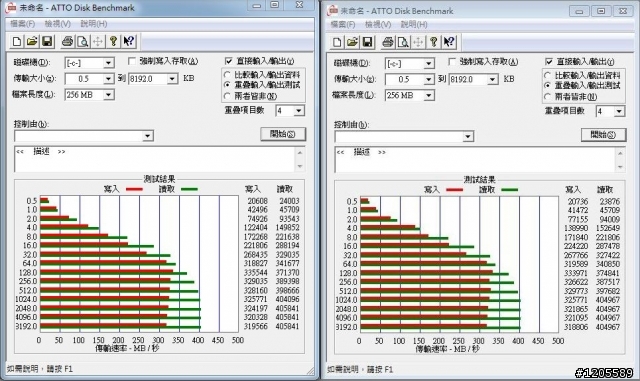Click 開始 button in left window
Image resolution: width=640 pixels, height=381 pixels.
click(x=283, y=134)
